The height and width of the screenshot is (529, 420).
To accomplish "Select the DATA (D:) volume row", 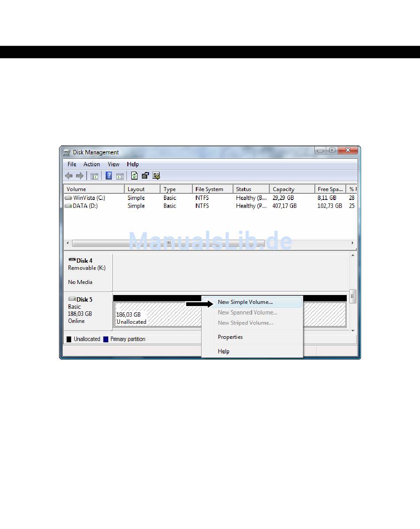I will coord(210,206).
